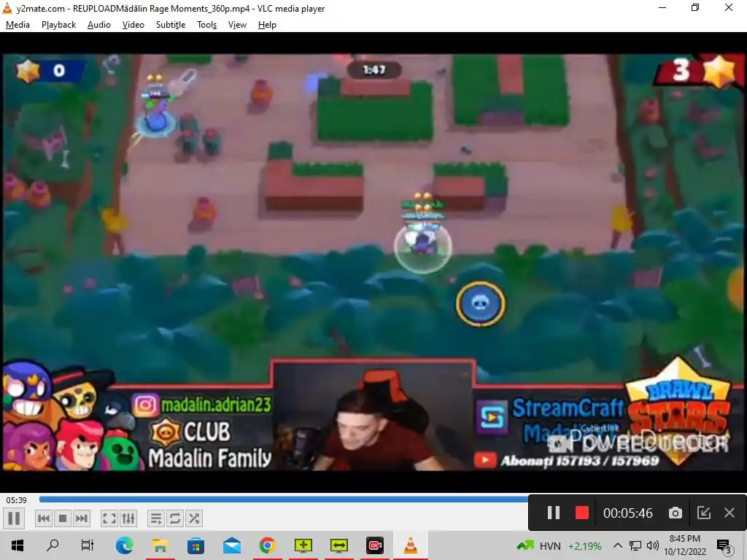
Task: Open extended settings and effects
Action: click(128, 518)
